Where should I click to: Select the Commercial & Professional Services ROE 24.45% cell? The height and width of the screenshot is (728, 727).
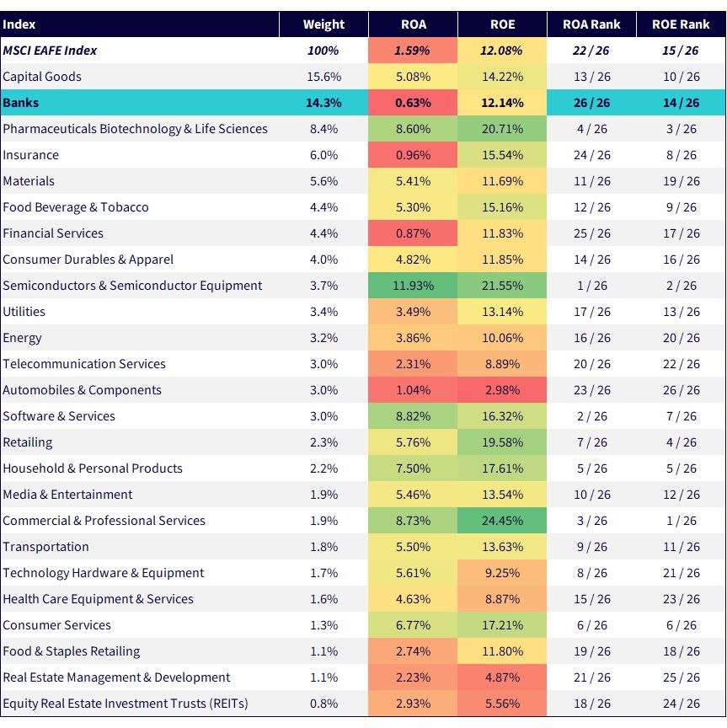point(502,521)
